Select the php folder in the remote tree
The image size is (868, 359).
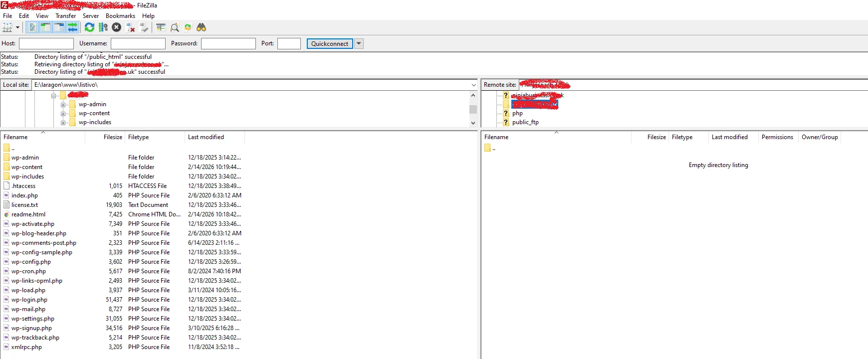(517, 113)
